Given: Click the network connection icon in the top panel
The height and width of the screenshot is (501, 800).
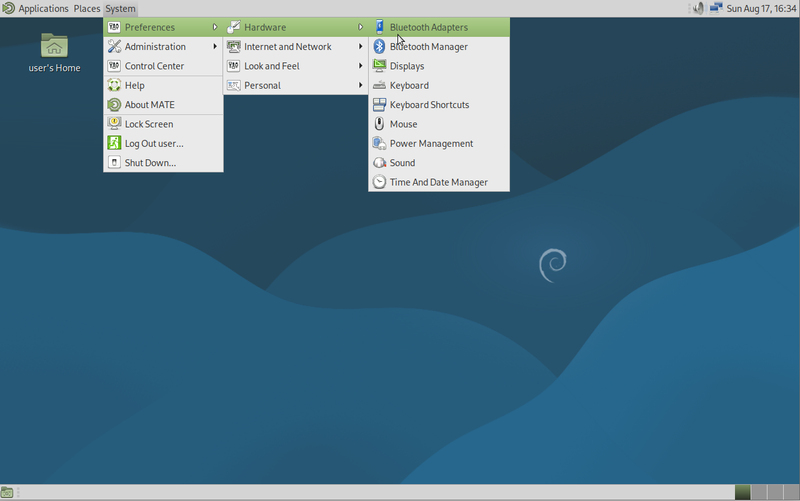Looking at the screenshot, I should tap(716, 8).
